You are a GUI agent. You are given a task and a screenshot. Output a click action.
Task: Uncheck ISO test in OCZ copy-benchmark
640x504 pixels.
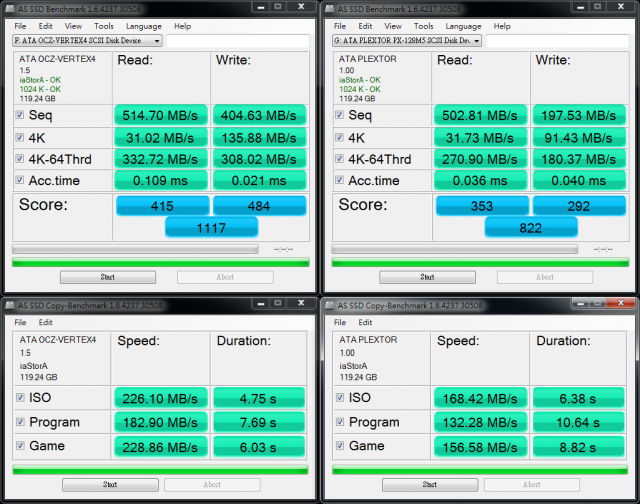(x=20, y=397)
